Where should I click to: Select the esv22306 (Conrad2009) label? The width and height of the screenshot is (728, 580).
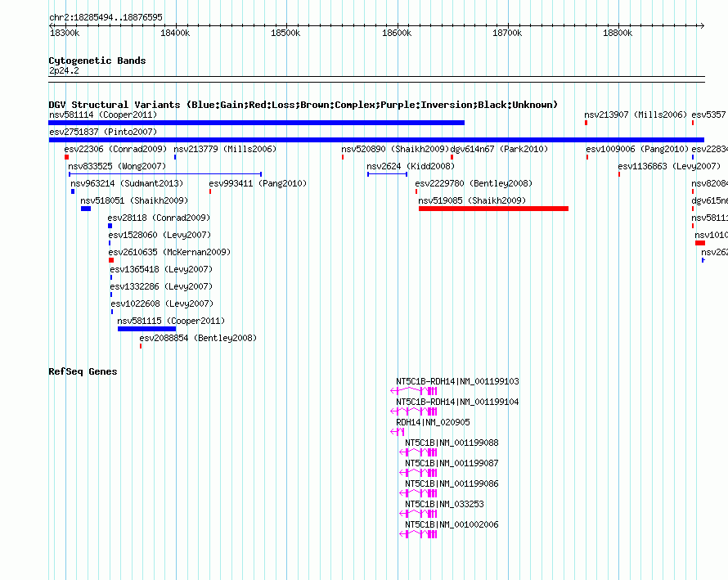pyautogui.click(x=115, y=149)
